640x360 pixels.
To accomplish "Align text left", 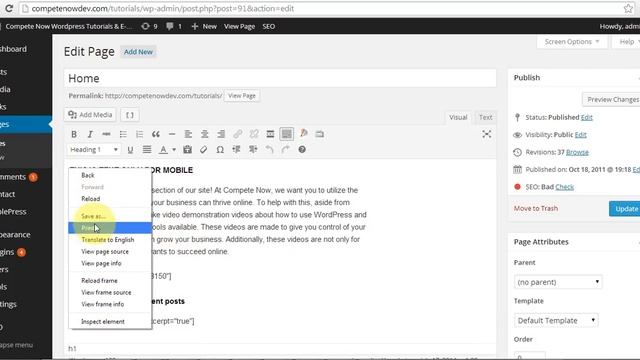I will coord(188,134).
